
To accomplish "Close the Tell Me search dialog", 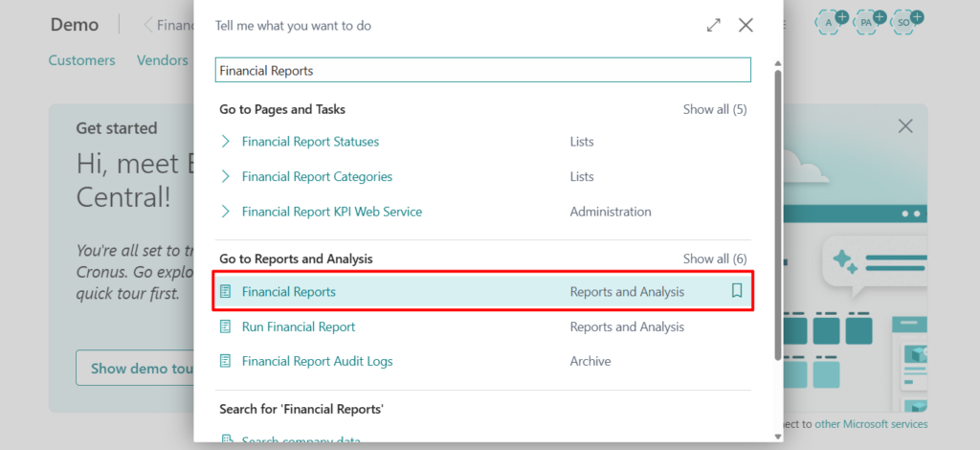I will [746, 26].
